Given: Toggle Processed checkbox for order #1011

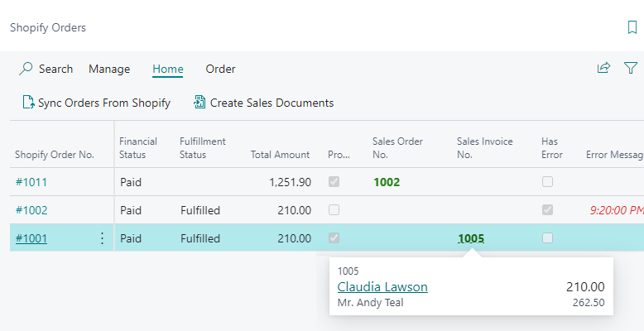Looking at the screenshot, I should click(x=334, y=181).
